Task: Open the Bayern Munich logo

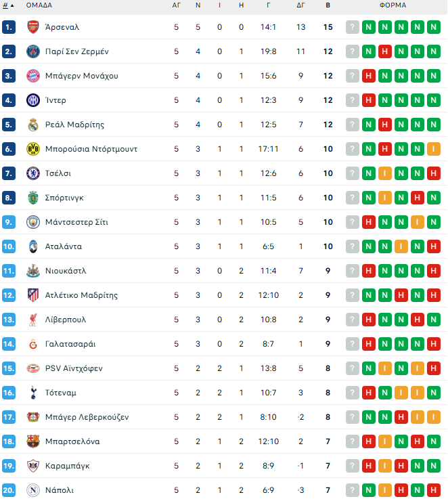Action: coord(32,76)
